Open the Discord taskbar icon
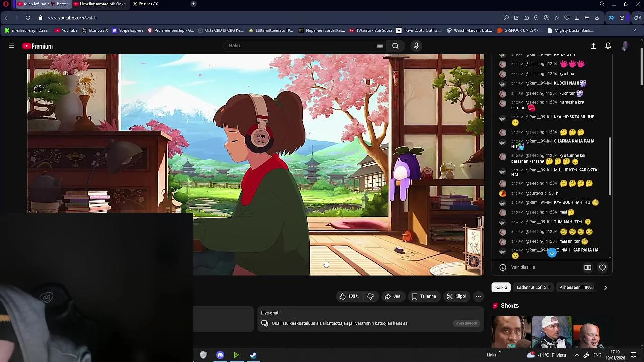Viewport: 644px width, 362px height. [x=220, y=355]
